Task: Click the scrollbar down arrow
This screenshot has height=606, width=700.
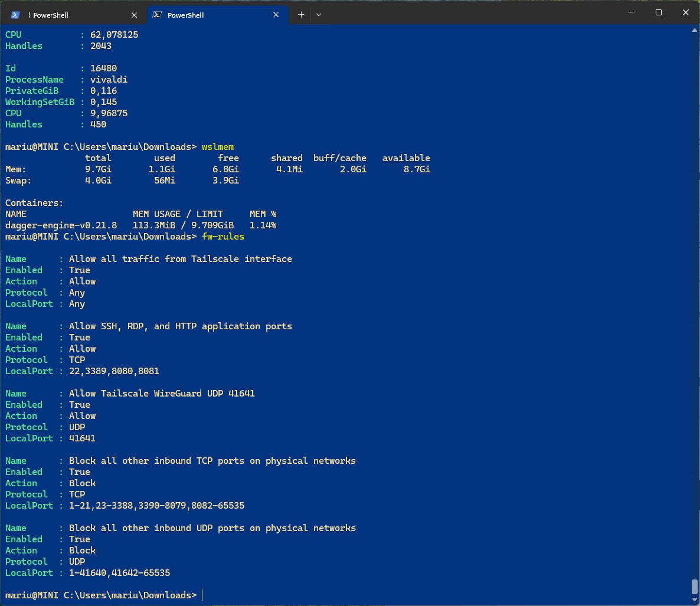Action: point(694,600)
